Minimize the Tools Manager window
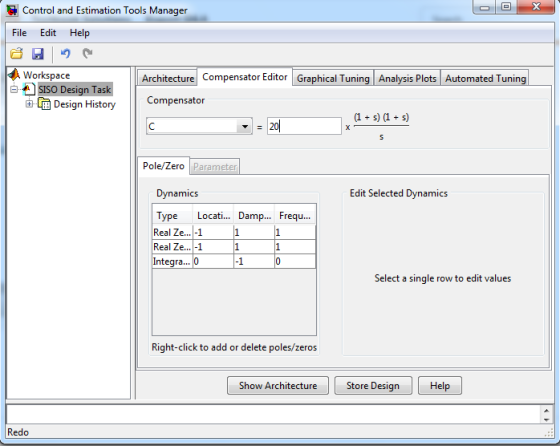The width and height of the screenshot is (560, 446). point(485,7)
